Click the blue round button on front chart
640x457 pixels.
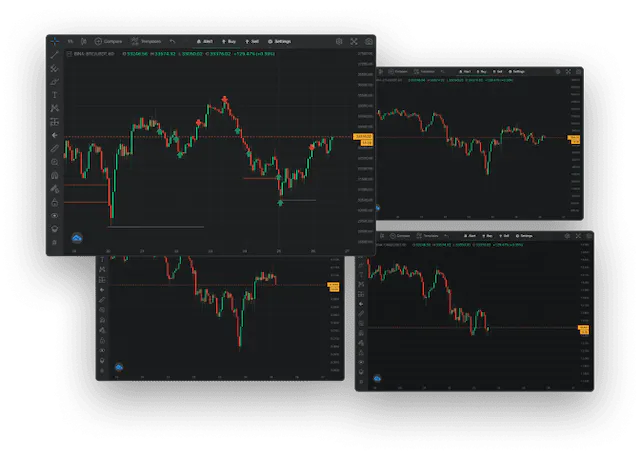tap(77, 237)
